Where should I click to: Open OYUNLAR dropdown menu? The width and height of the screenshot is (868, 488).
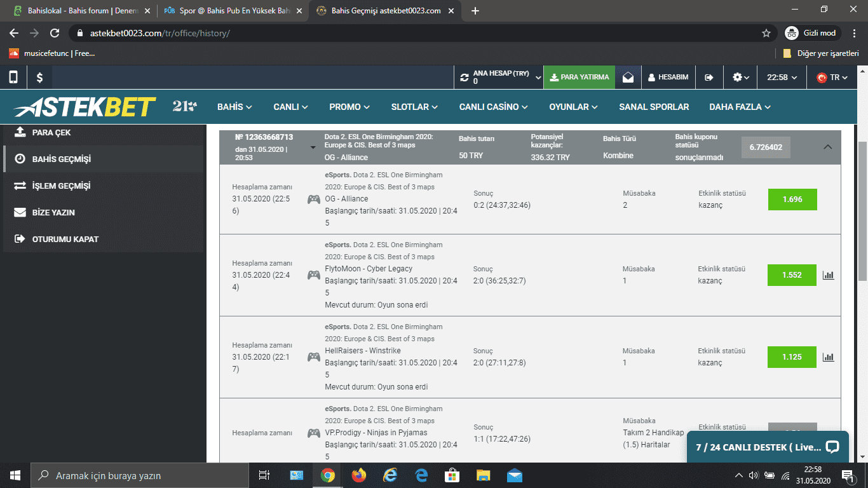click(x=574, y=107)
